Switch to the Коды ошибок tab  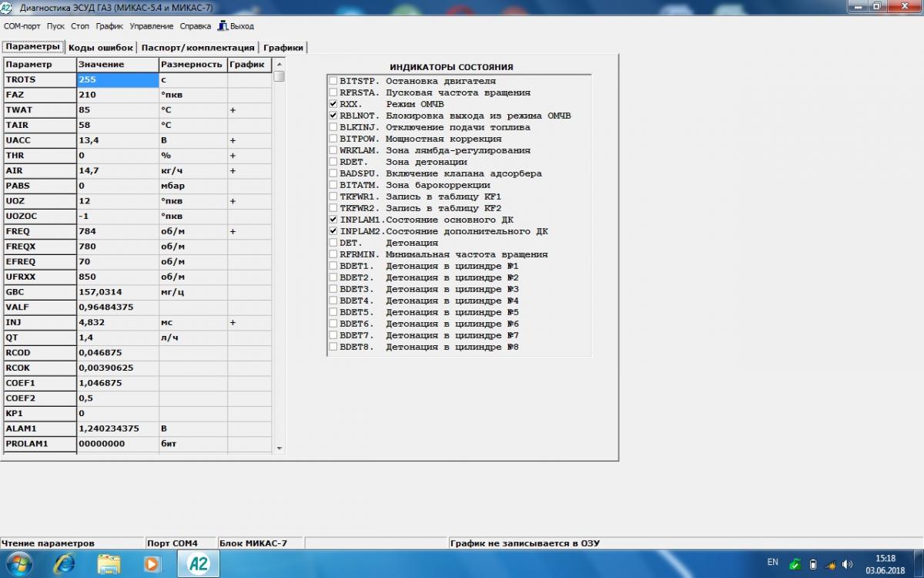[100, 47]
